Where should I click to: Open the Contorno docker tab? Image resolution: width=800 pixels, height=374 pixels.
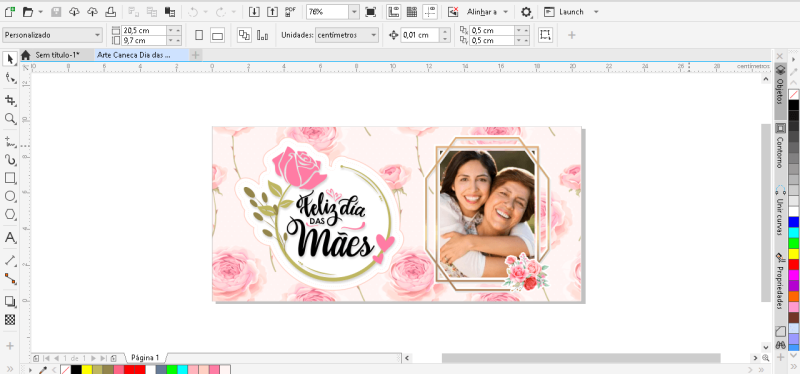(780, 146)
